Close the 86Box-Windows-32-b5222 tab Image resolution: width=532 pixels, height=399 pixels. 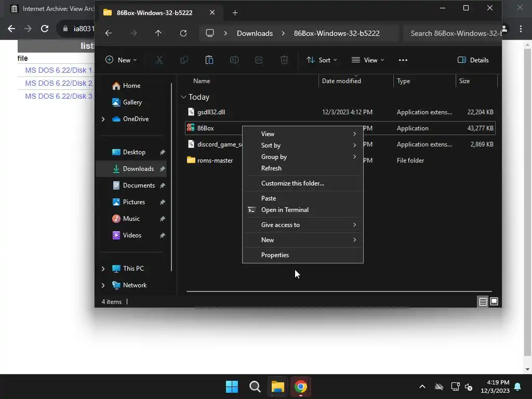coord(212,12)
